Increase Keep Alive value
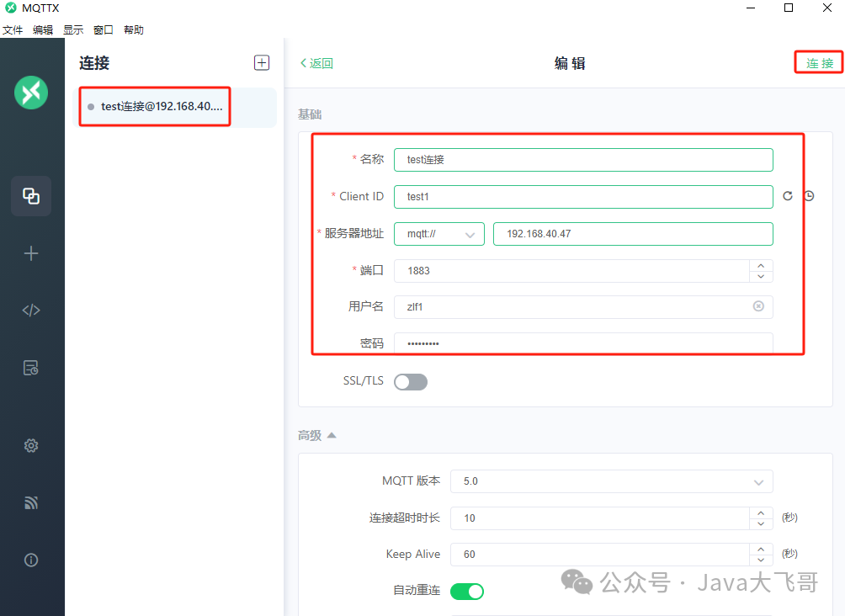Image resolution: width=845 pixels, height=616 pixels. (761, 550)
